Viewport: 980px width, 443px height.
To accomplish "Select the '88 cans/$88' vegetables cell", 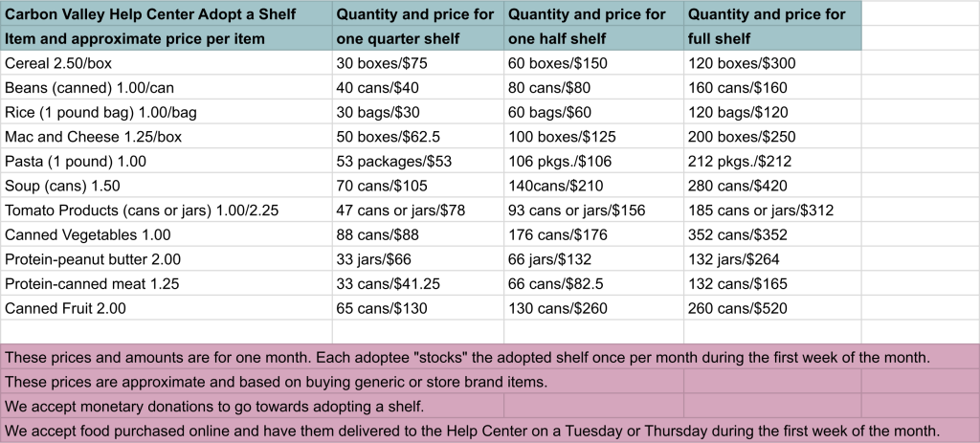I will (374, 234).
